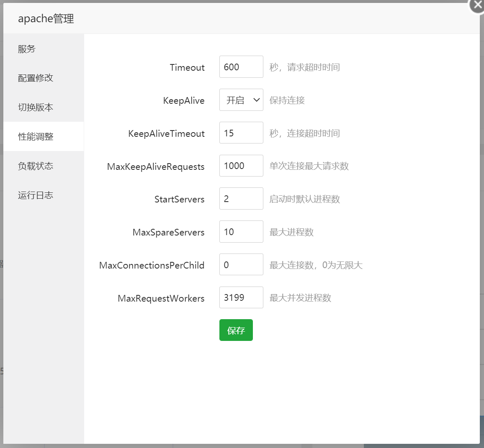Click the KeepAliveTimeout label
This screenshot has width=484, height=448.
(x=166, y=133)
